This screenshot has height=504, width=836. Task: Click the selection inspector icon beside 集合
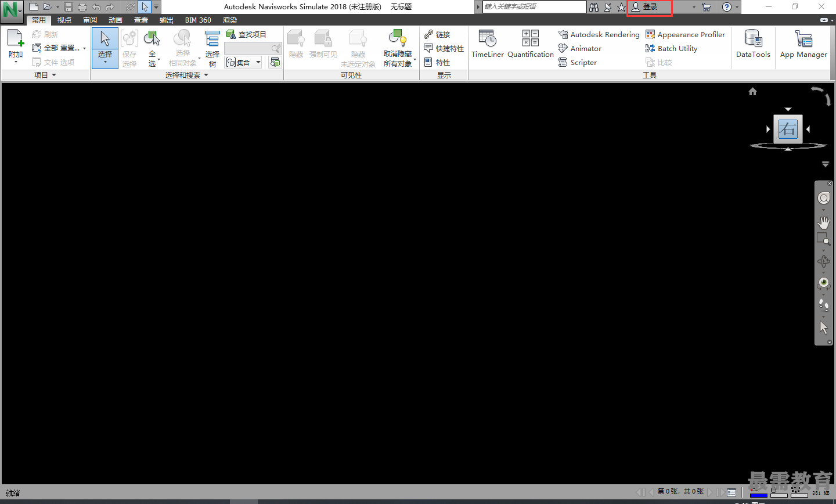pyautogui.click(x=275, y=62)
